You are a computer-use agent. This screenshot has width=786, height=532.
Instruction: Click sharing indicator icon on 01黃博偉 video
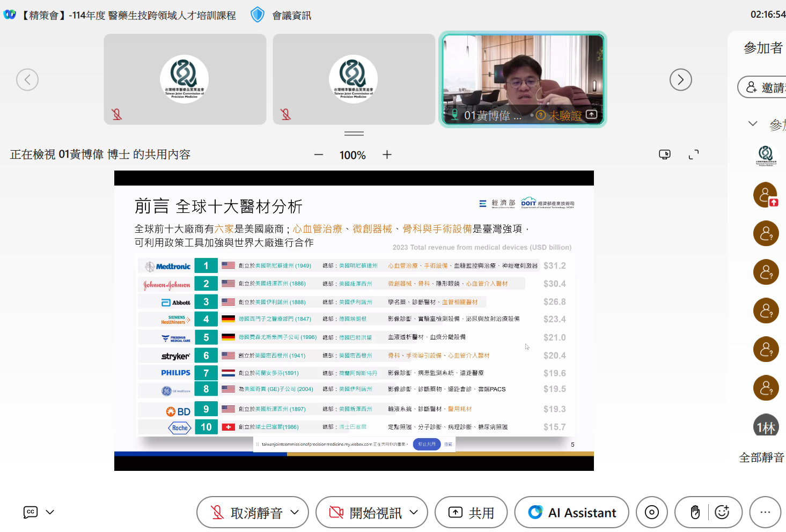tap(592, 114)
